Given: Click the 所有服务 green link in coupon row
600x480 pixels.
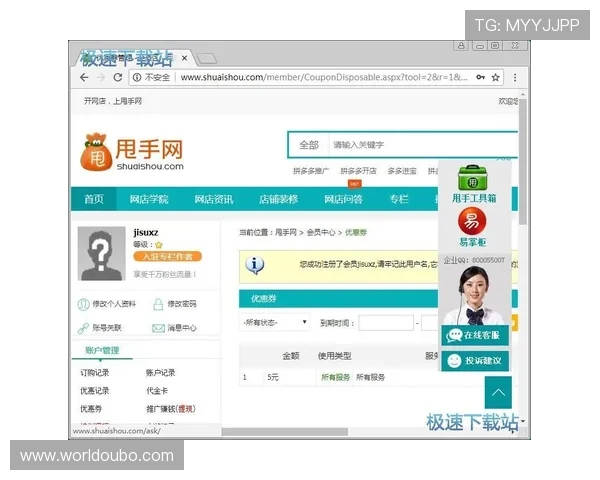Looking at the screenshot, I should 335,377.
